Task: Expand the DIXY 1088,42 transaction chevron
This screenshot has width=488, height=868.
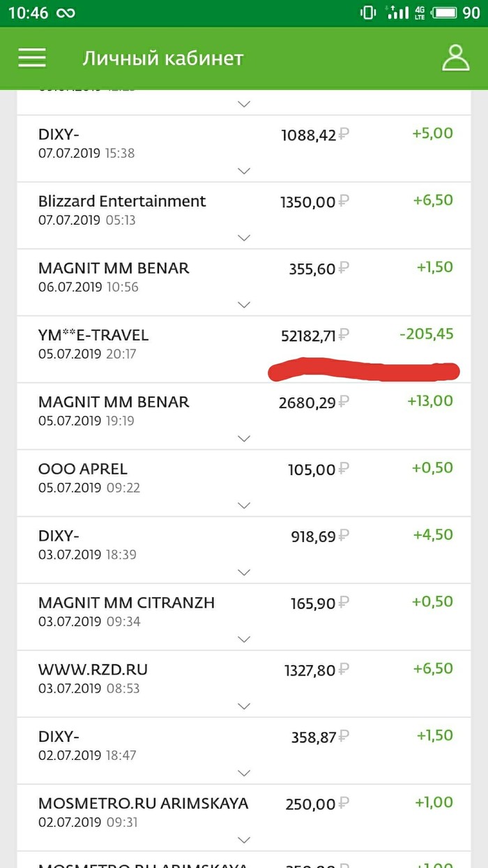Action: (244, 170)
